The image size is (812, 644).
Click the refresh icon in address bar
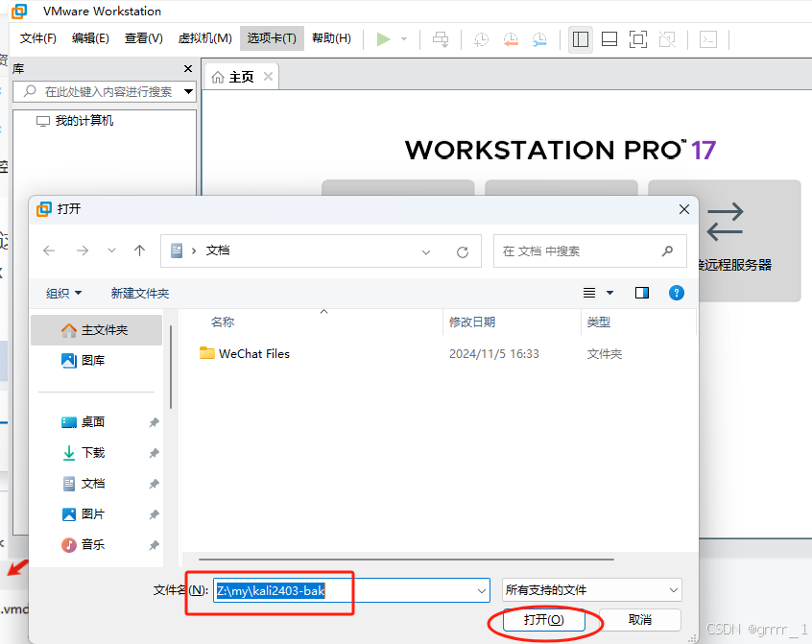(463, 252)
